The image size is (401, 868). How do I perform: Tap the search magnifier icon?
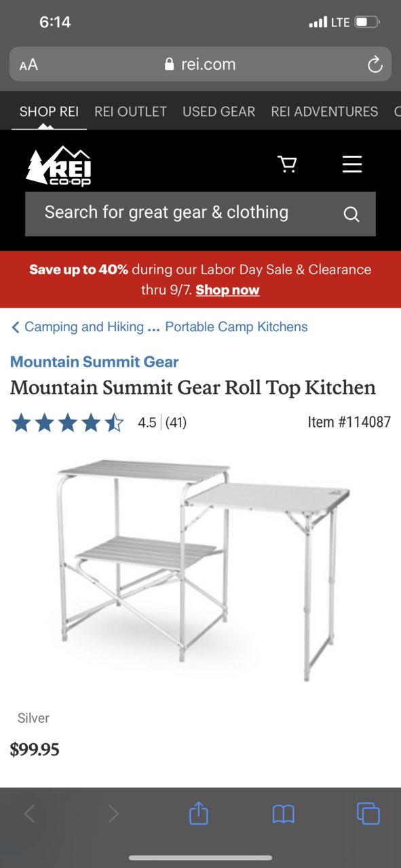(351, 214)
